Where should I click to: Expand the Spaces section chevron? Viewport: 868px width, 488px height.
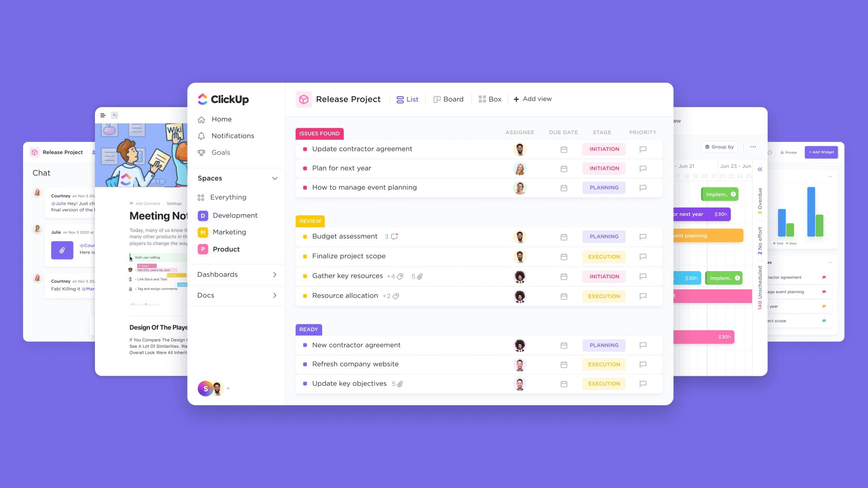(274, 178)
